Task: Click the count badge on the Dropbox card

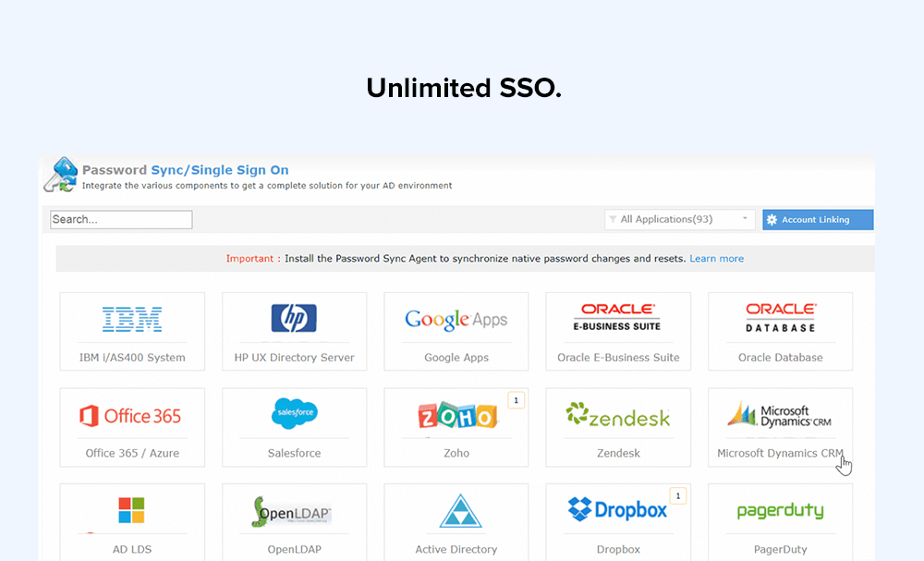Action: pos(678,496)
